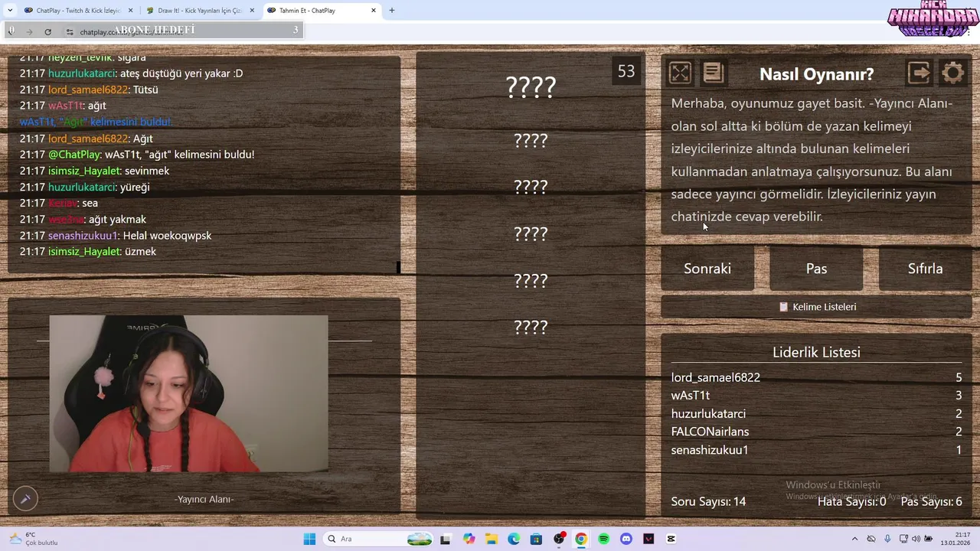Open Microsoft Edge from taskbar
980x551 pixels.
[x=514, y=539]
